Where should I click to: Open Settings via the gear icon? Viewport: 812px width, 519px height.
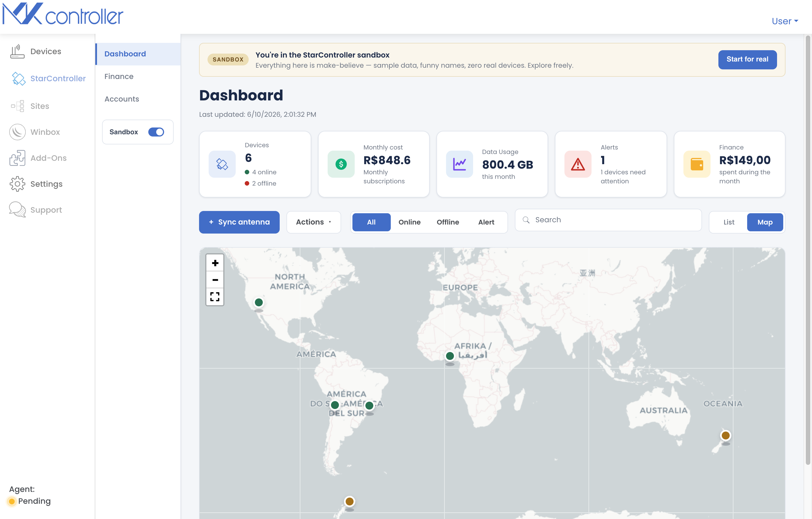pos(17,184)
